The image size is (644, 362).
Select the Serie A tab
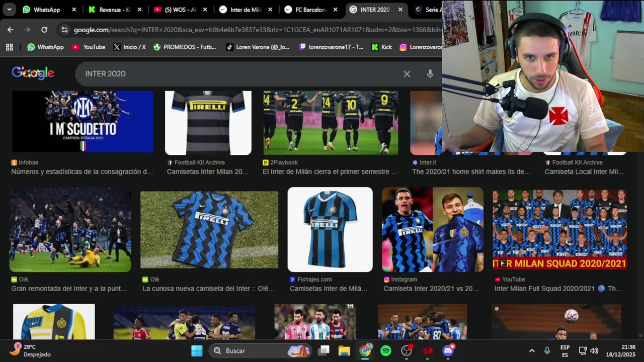428,10
